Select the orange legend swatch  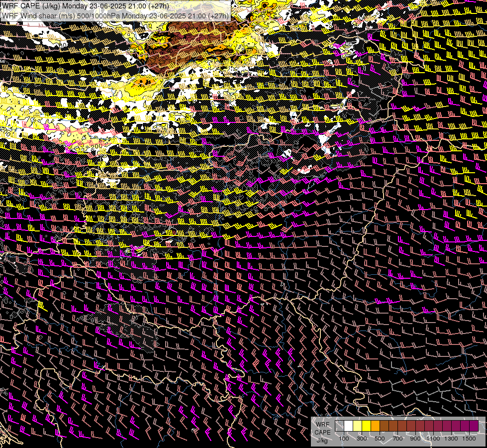[x=375, y=426]
